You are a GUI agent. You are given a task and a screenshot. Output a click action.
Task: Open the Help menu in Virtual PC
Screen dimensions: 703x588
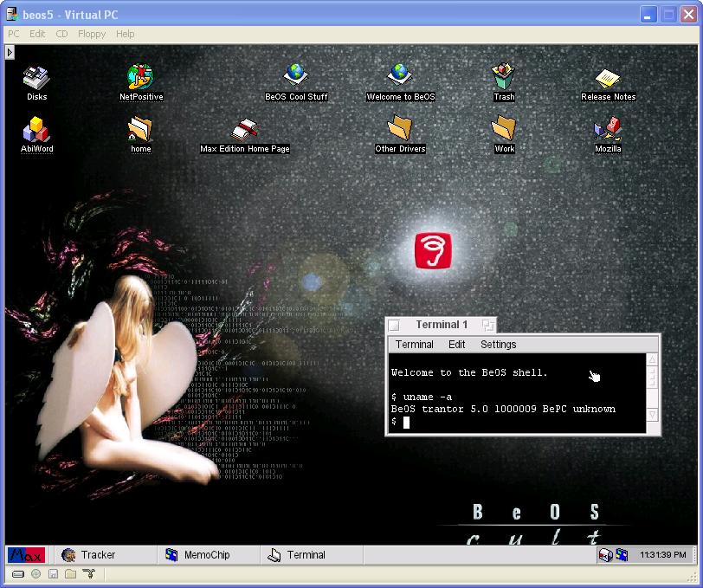click(x=125, y=34)
